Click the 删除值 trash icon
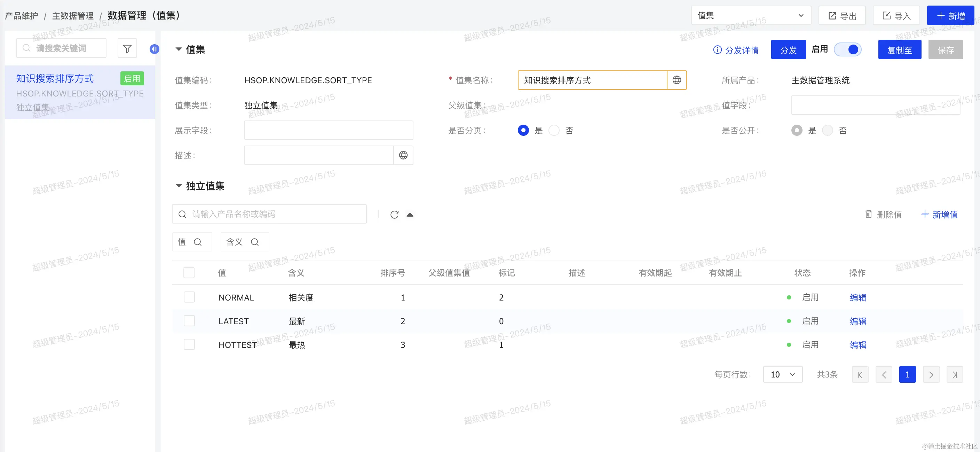This screenshot has height=452, width=980. (869, 214)
